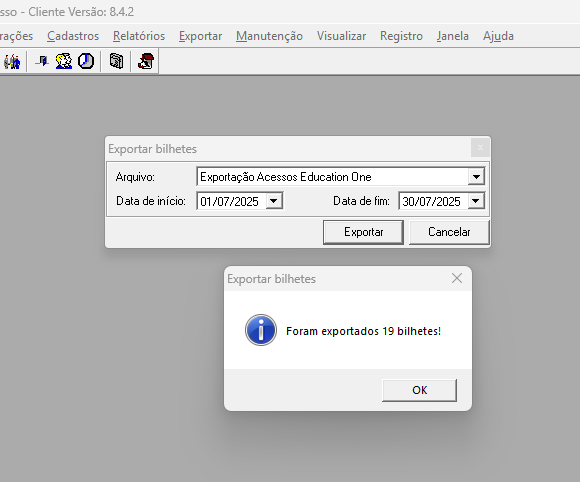Open the Data de início date picker
The height and width of the screenshot is (482, 580).
click(274, 201)
